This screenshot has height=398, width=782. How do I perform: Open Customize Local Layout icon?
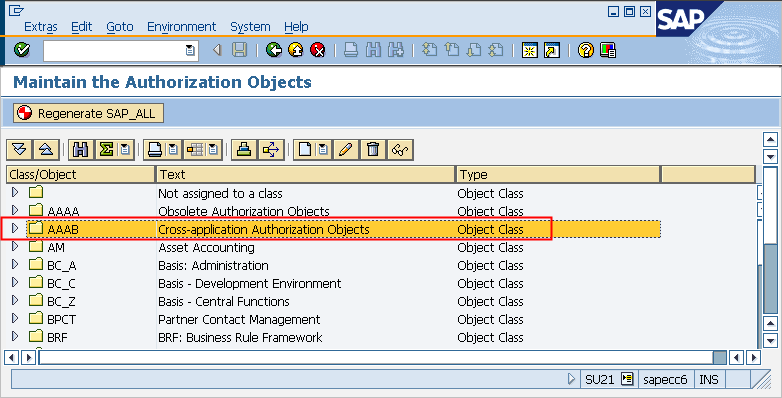[608, 50]
